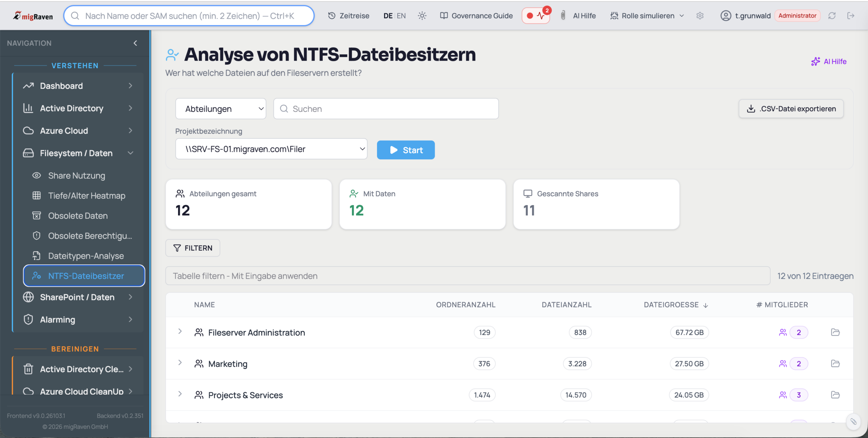Switch language to DE

(388, 16)
